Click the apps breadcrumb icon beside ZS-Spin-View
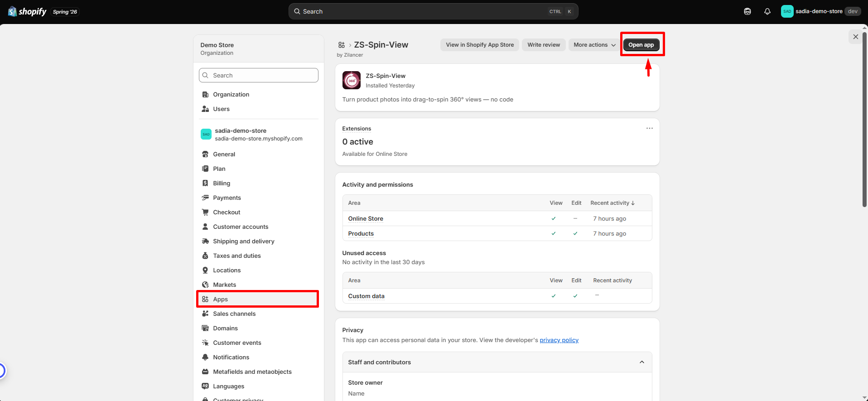This screenshot has height=401, width=868. coord(342,45)
